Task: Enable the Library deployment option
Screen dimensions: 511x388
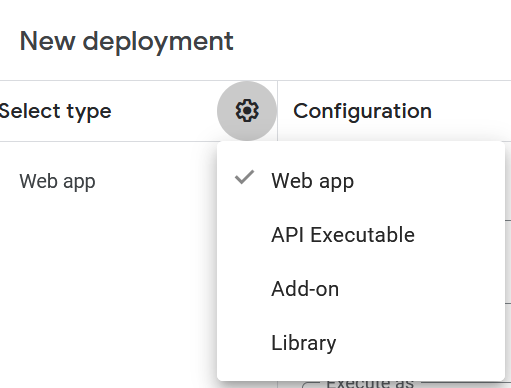Action: click(361, 343)
